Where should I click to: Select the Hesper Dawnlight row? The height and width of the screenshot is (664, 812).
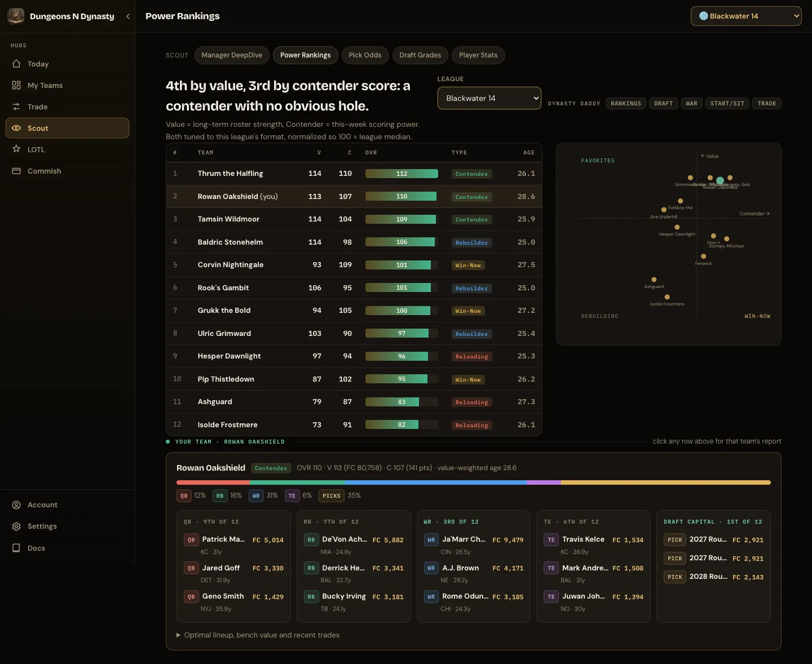354,356
